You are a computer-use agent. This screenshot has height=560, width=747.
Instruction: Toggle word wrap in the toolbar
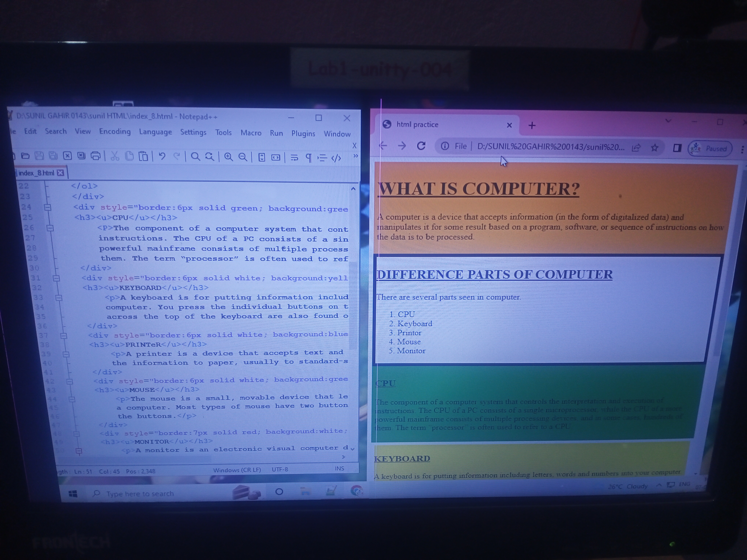[295, 158]
